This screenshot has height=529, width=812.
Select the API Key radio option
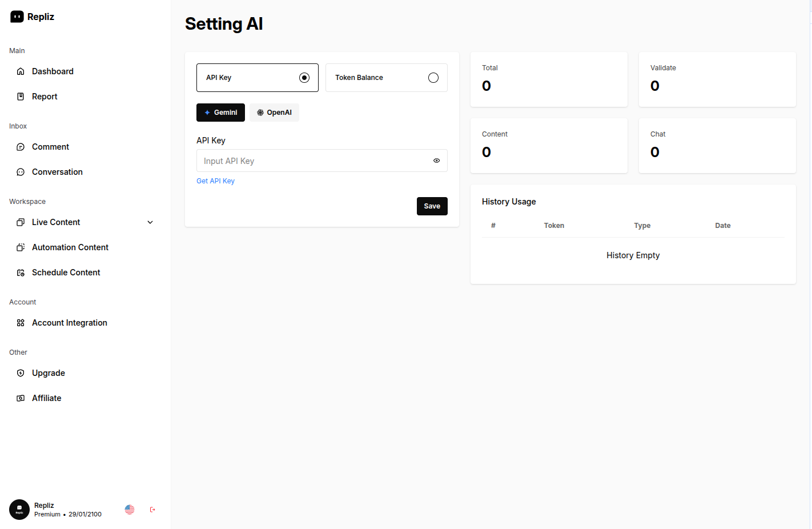point(304,78)
